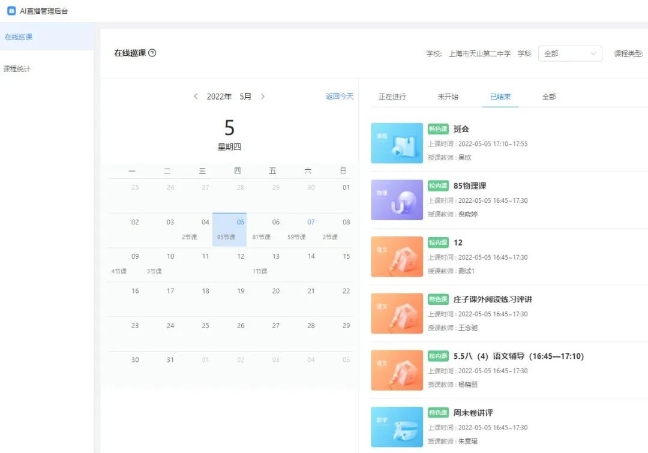
Task: Click the 返回今天 link
Action: click(x=339, y=97)
